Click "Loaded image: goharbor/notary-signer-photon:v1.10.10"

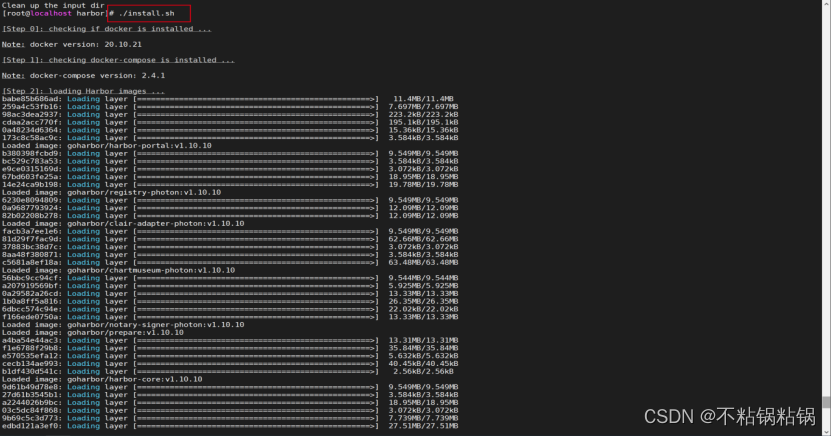pos(123,325)
